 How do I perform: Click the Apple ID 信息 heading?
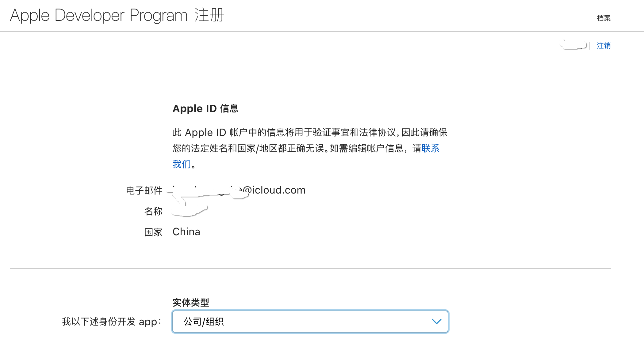tap(205, 109)
